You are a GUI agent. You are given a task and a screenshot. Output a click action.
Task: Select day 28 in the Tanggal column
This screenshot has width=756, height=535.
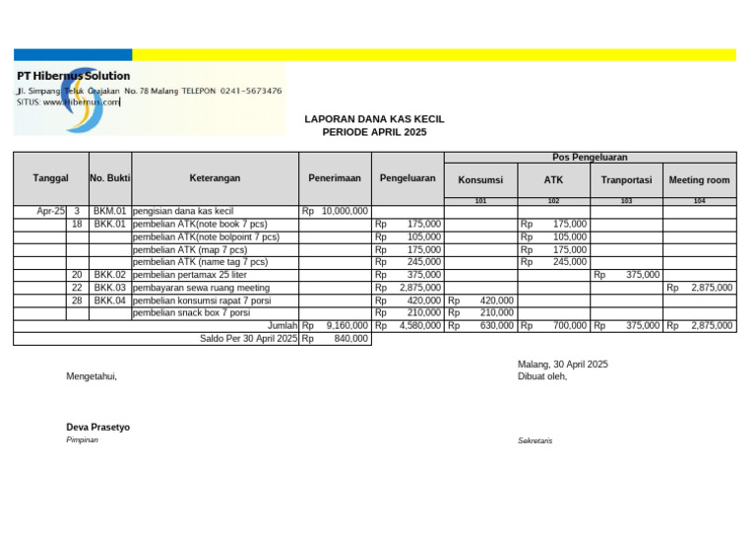pos(77,301)
